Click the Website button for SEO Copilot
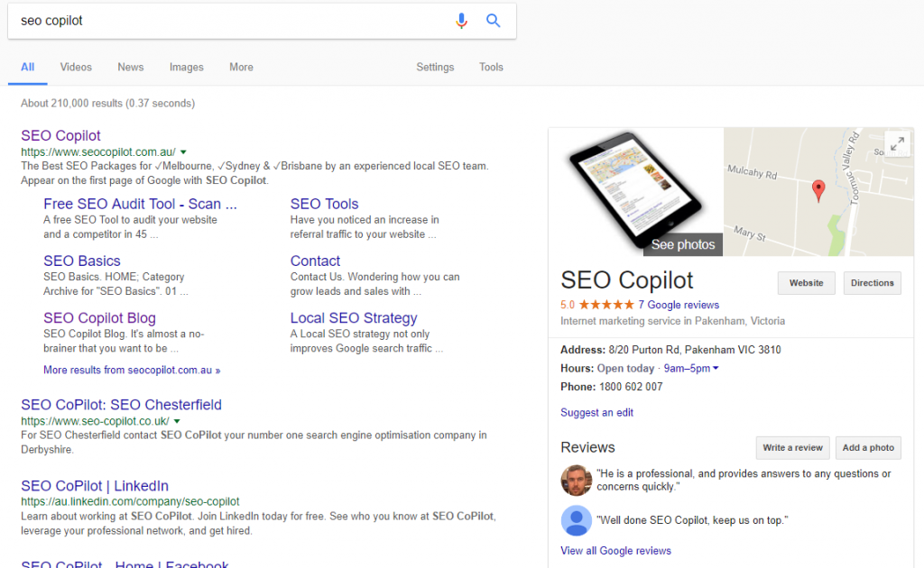The height and width of the screenshot is (568, 924). 806,283
